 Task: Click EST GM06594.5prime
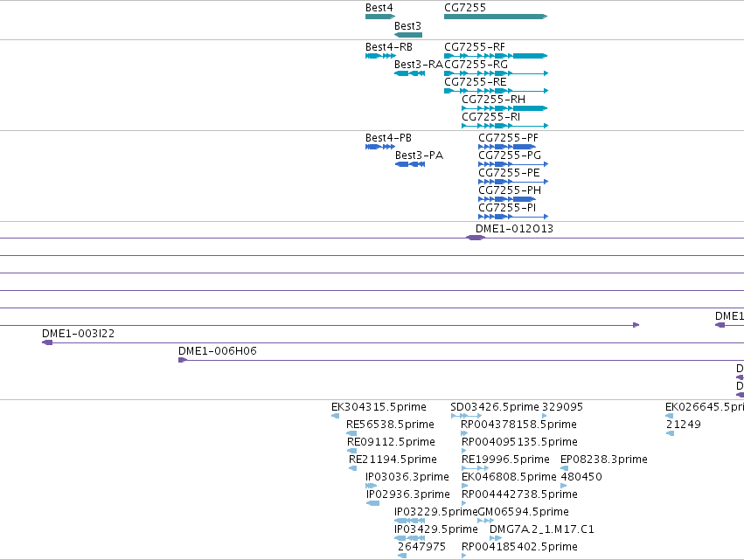click(486, 521)
